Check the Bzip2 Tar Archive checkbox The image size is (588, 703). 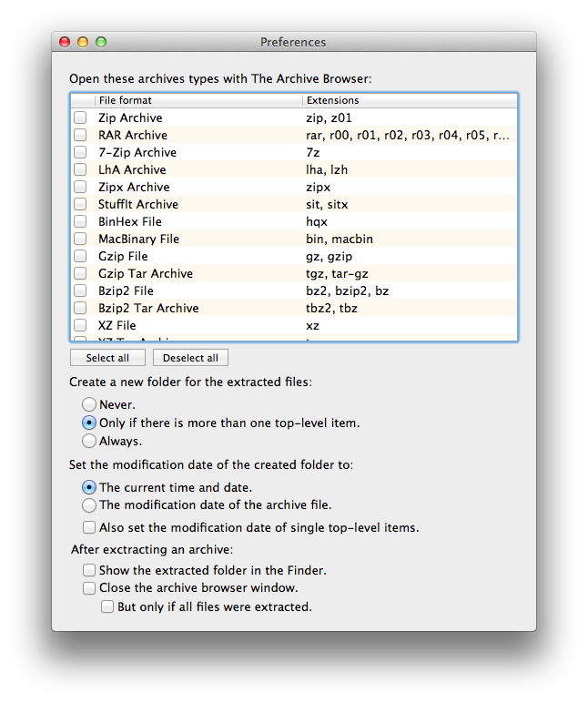(x=80, y=308)
